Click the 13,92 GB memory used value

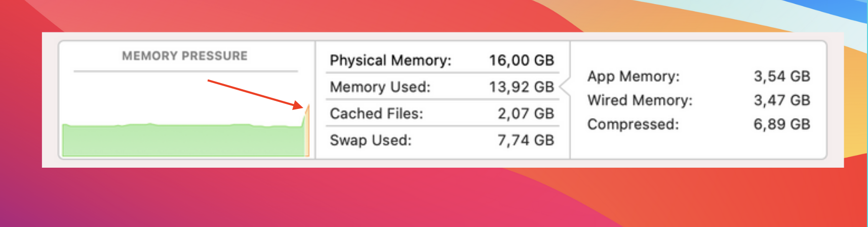[522, 87]
